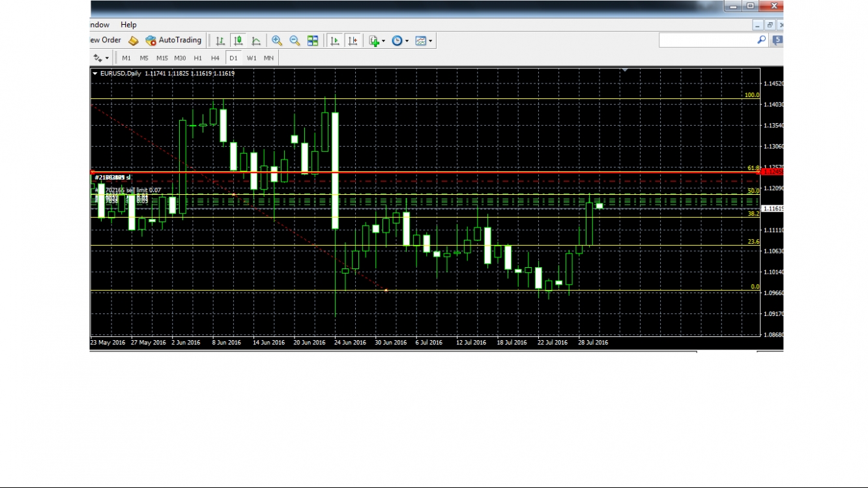
Task: Switch chart to bar chart view
Action: tap(220, 40)
